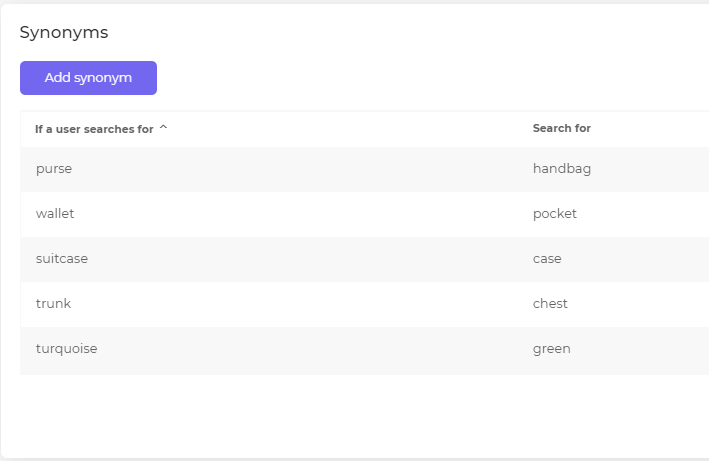The width and height of the screenshot is (709, 461).
Task: Select the 'purse' search term
Action: click(x=54, y=169)
